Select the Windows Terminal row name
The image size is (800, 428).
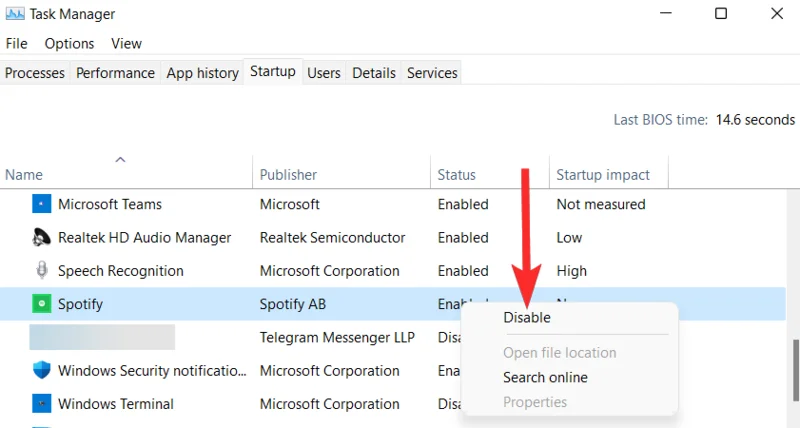116,404
